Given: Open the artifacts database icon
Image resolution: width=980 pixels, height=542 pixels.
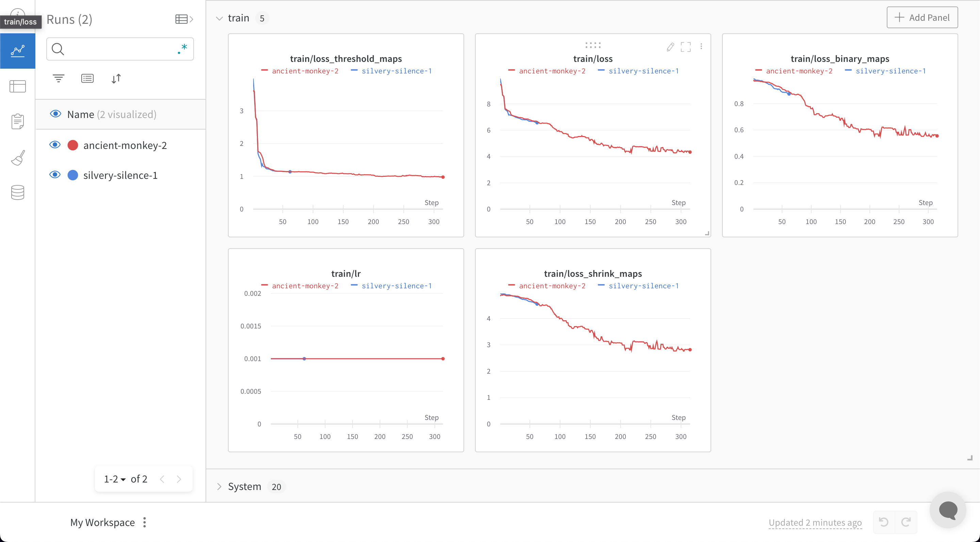Looking at the screenshot, I should pyautogui.click(x=17, y=192).
